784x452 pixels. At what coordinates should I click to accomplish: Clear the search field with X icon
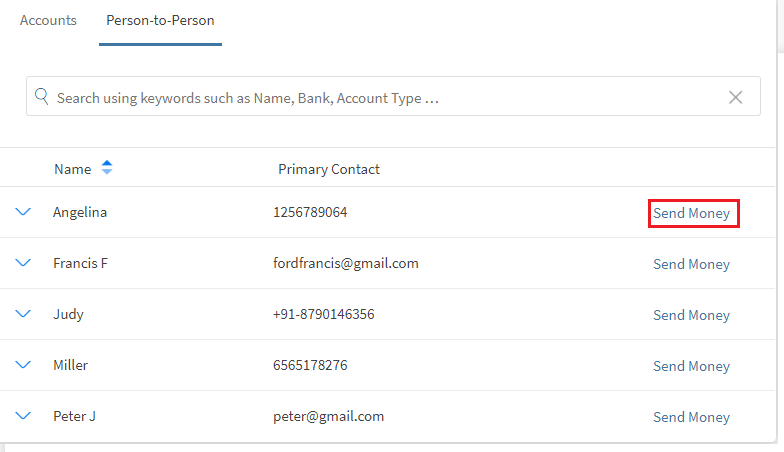pyautogui.click(x=736, y=97)
